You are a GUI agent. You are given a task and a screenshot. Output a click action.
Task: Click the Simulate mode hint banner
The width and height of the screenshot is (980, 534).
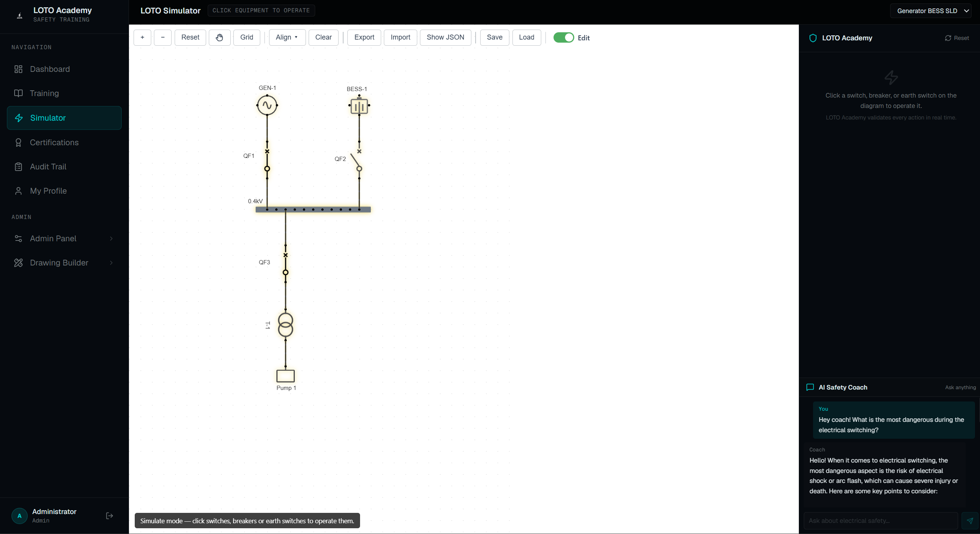[247, 521]
